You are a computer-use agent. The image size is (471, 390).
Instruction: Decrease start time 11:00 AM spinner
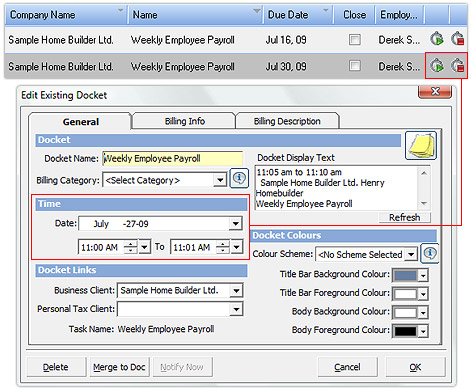tap(131, 251)
